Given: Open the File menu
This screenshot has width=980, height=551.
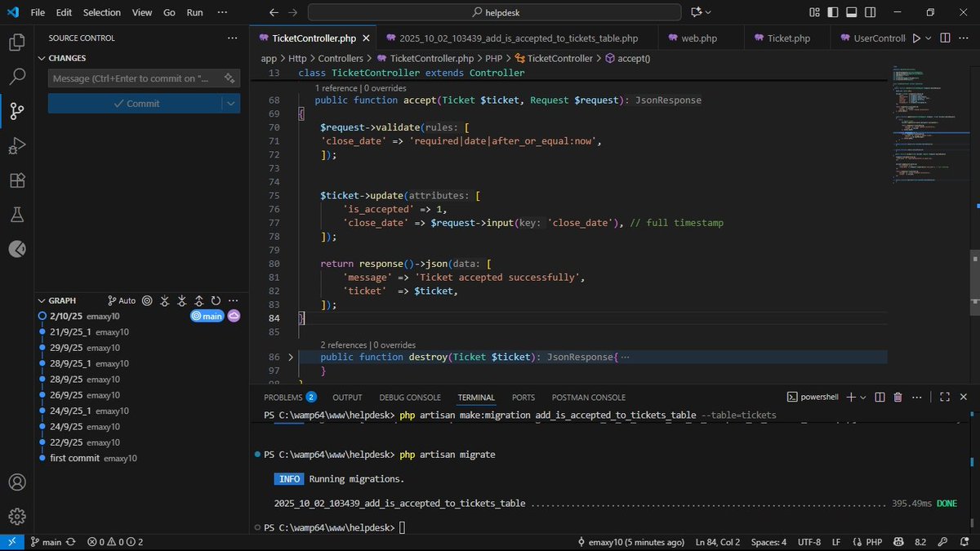Looking at the screenshot, I should 38,12.
